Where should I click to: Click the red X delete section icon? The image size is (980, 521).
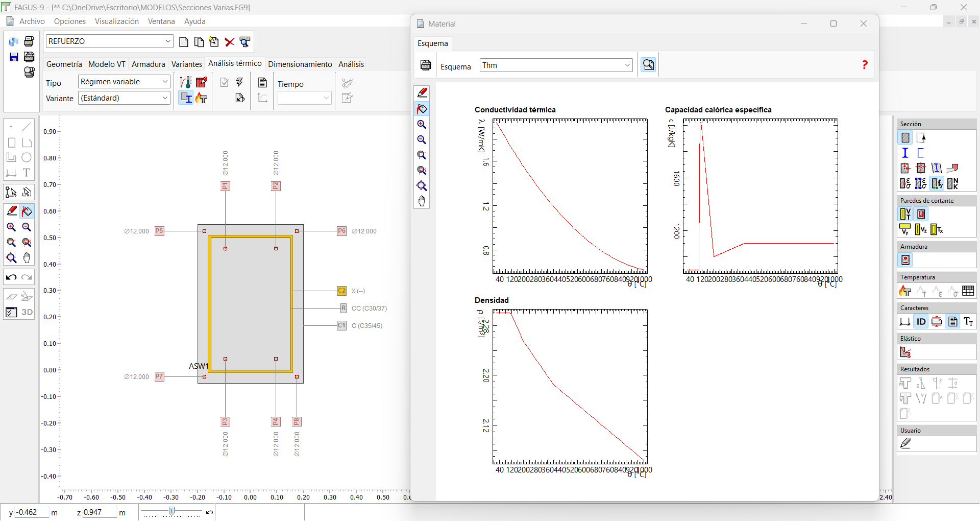[230, 42]
